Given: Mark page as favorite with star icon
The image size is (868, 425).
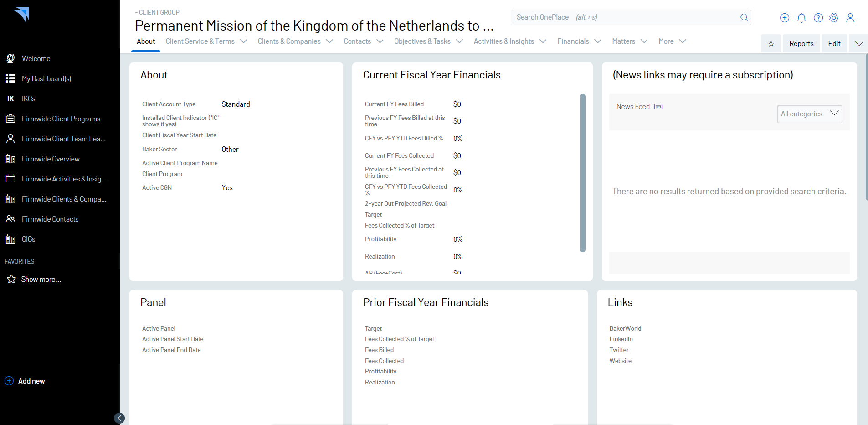Looking at the screenshot, I should click(x=771, y=44).
